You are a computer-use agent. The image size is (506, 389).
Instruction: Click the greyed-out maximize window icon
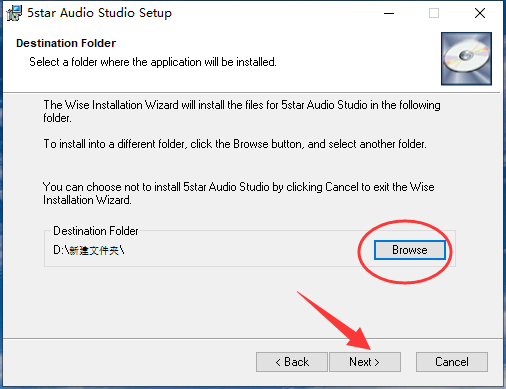point(434,13)
